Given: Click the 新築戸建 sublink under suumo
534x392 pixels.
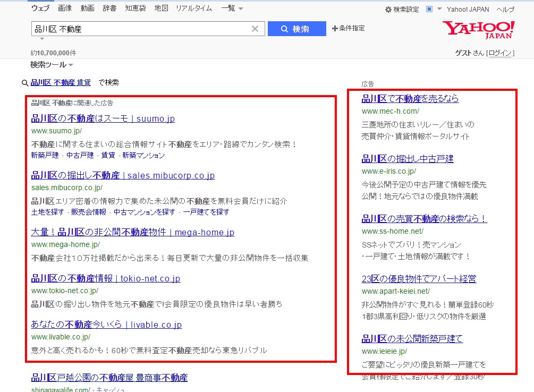Looking at the screenshot, I should point(45,155).
